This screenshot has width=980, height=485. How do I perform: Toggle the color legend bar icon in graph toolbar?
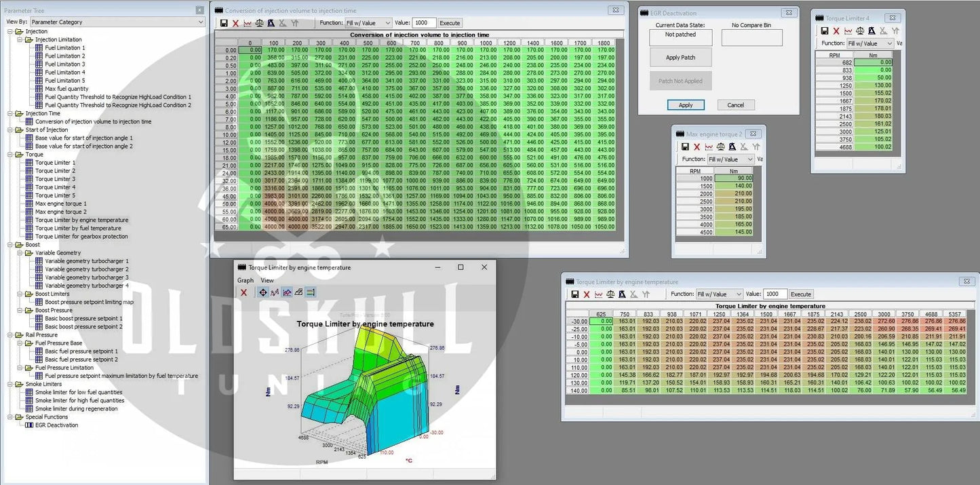(311, 292)
